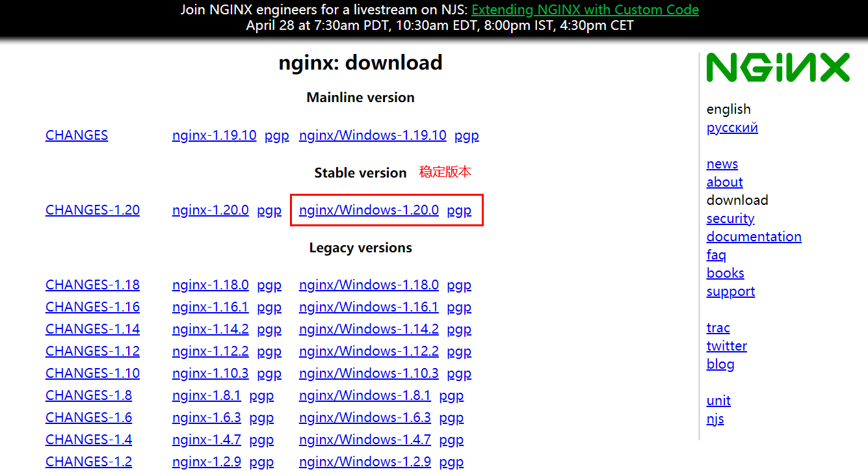Download nginx/Windows-1.2.9
Screen dimensions: 868x476
pyautogui.click(x=365, y=462)
